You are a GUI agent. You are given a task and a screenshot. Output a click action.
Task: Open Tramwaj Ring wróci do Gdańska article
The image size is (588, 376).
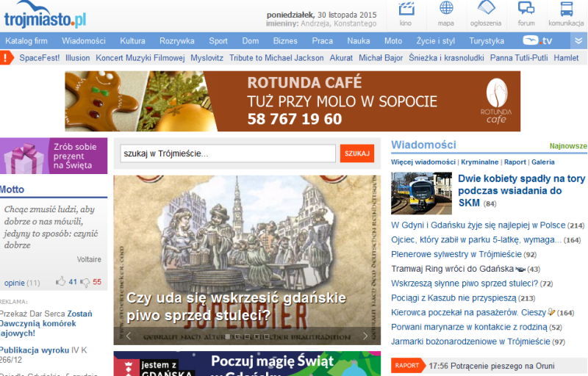click(452, 269)
